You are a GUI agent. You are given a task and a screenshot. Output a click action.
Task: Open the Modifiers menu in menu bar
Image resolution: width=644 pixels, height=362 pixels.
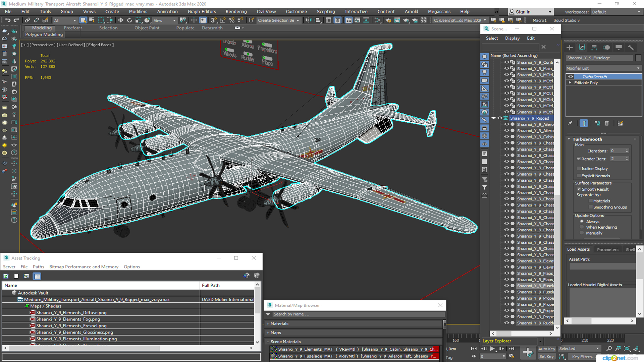[x=139, y=11]
